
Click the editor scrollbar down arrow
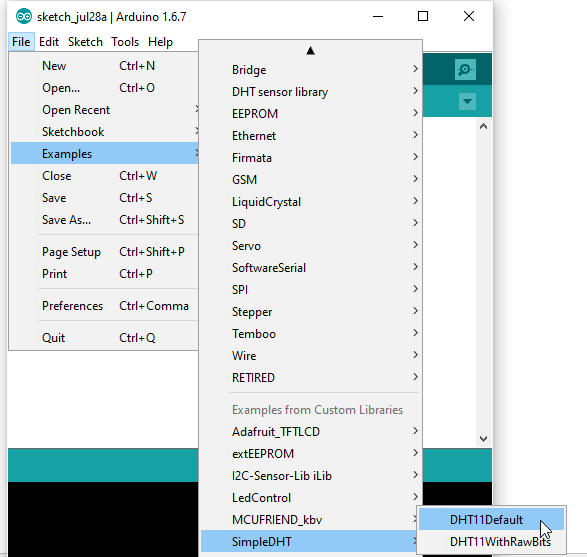click(483, 438)
